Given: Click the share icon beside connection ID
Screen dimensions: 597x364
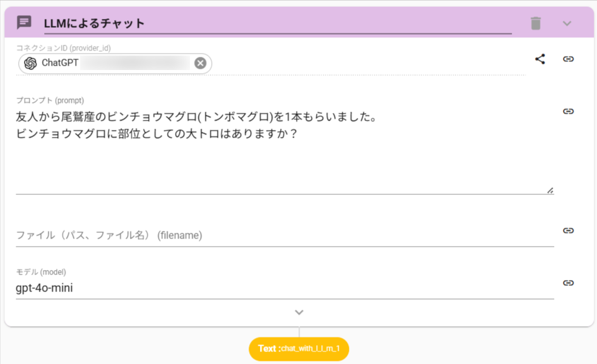Looking at the screenshot, I should 540,59.
